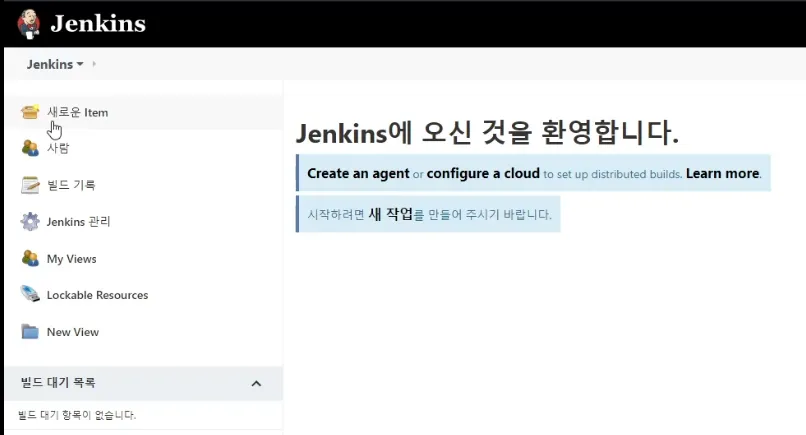
Task: Click the breadcrumb separator arrow after Jenkins
Action: pos(94,64)
